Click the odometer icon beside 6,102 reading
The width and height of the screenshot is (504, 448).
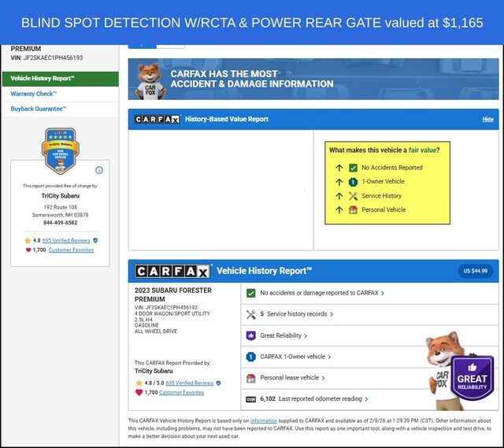251,399
